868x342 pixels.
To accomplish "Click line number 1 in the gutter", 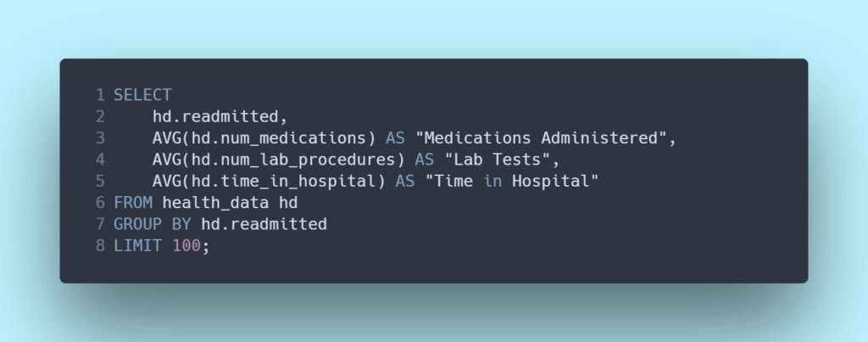I will tap(100, 94).
